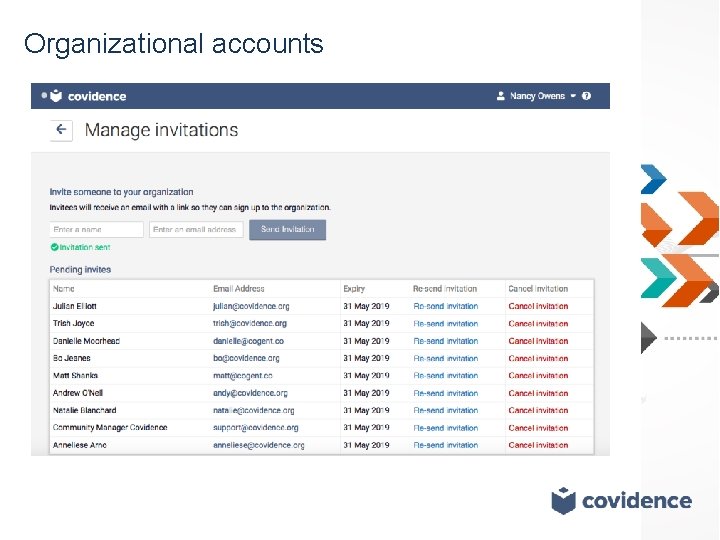720x540 pixels.
Task: Click email anneliese@covidence.org
Action: (259, 445)
